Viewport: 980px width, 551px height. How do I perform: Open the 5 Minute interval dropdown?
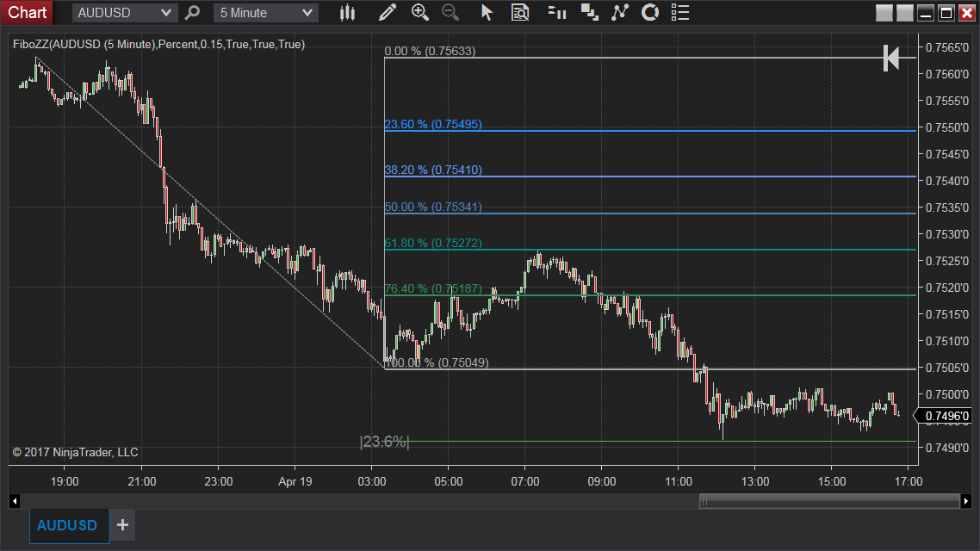[x=265, y=13]
